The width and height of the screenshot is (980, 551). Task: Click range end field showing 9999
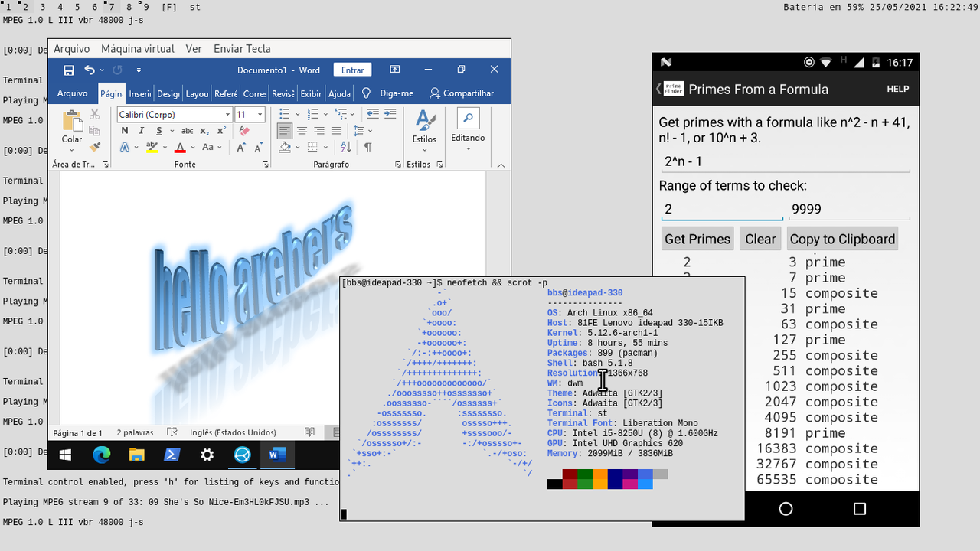tap(850, 209)
